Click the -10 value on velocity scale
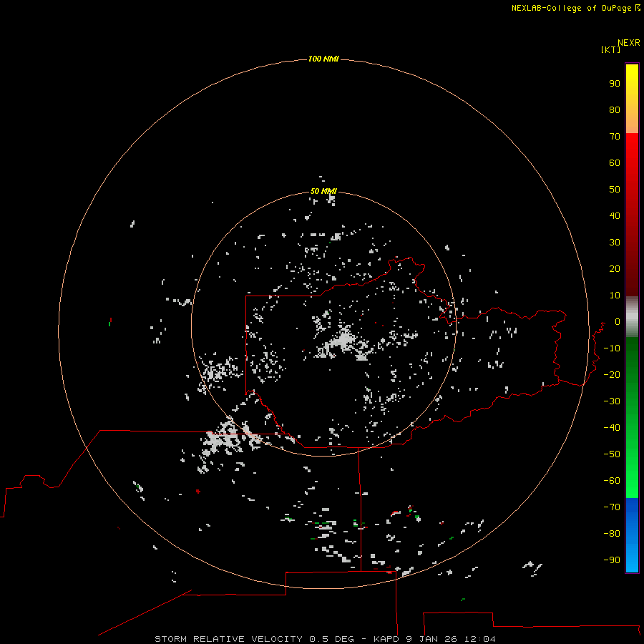644x644 pixels. (612, 348)
